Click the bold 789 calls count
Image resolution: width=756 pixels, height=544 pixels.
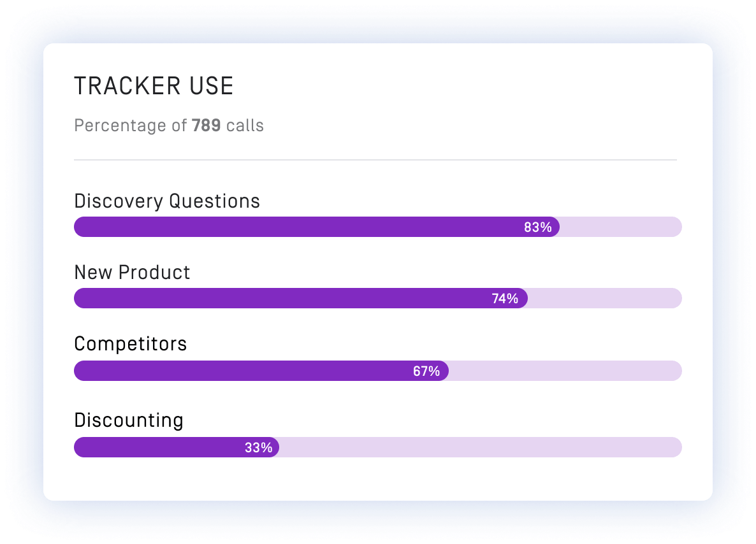(x=207, y=125)
